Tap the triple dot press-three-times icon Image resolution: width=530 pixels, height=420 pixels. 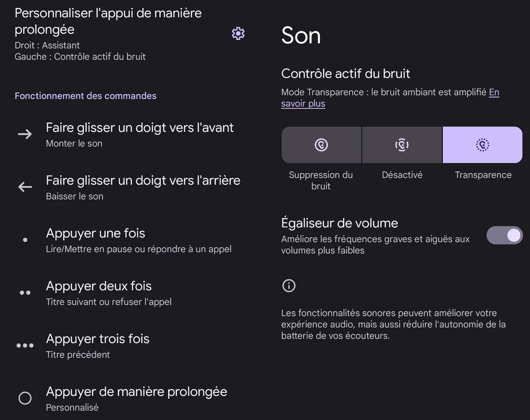coord(25,345)
